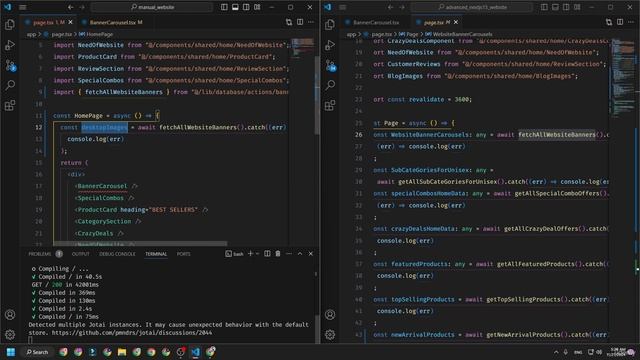Open hamburger menu in manual_website window

point(23,7)
